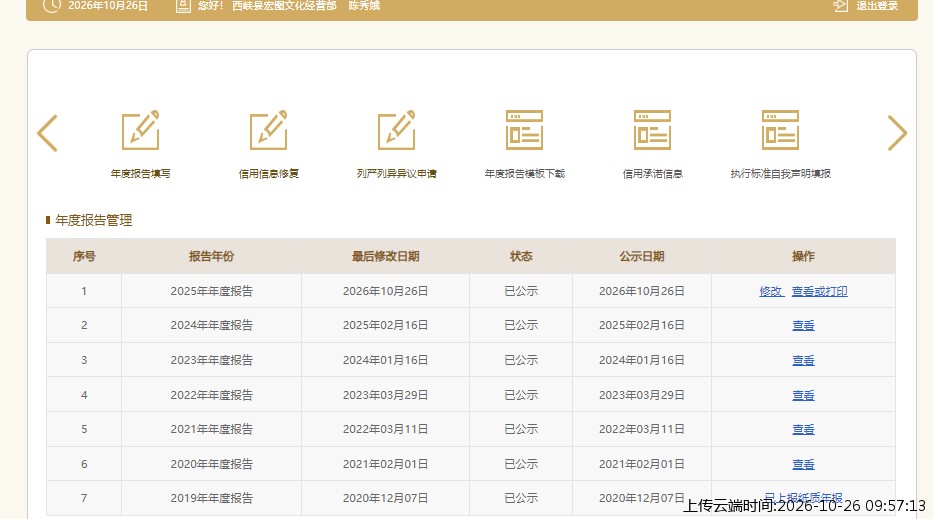The height and width of the screenshot is (519, 933).
Task: Click the 操作 column header
Action: tap(803, 257)
